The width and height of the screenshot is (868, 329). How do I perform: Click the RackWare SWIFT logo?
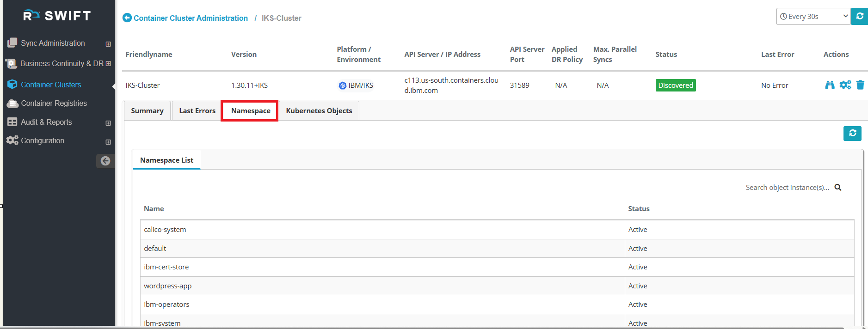coord(57,16)
